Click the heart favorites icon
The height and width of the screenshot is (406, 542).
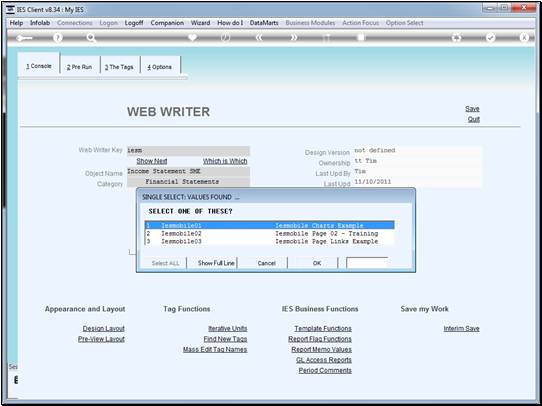point(193,37)
